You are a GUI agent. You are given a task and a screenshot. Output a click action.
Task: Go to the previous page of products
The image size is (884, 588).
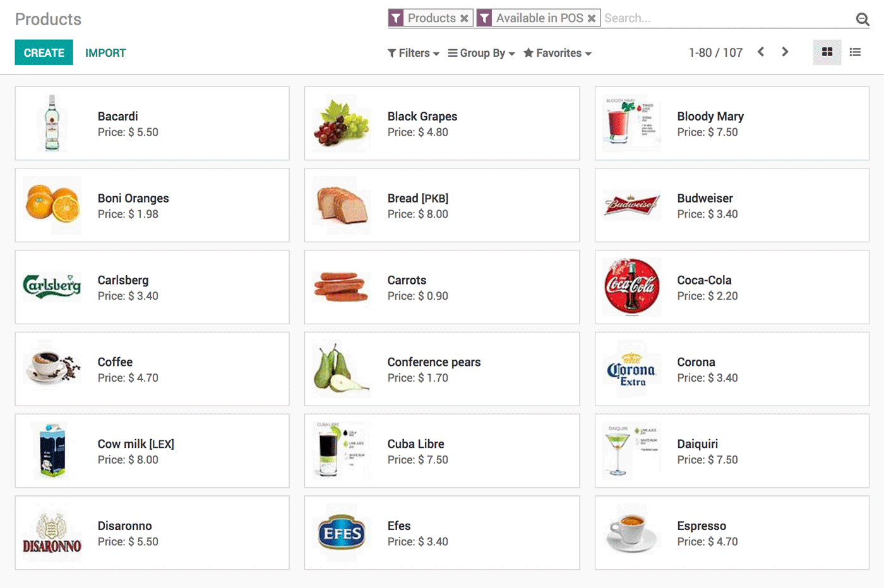pyautogui.click(x=761, y=52)
